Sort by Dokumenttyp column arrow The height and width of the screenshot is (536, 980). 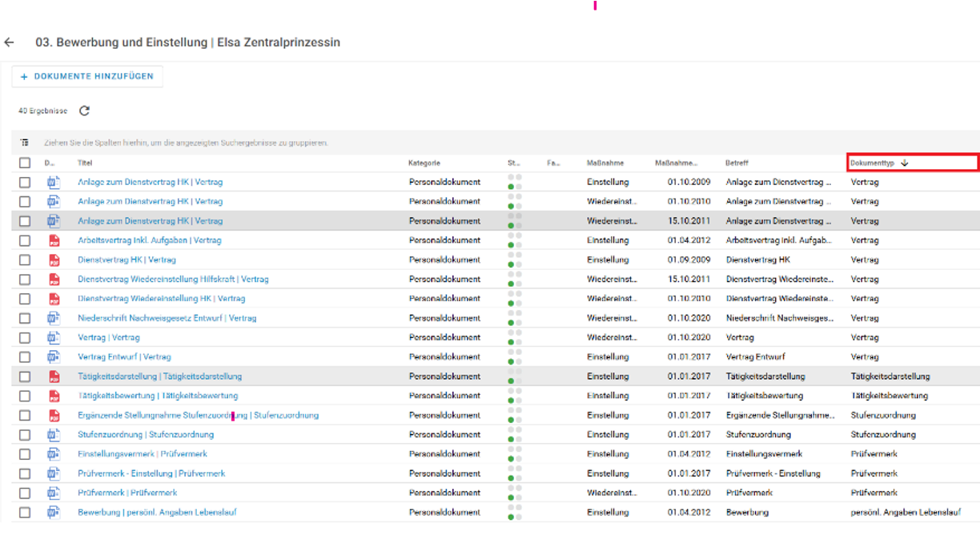pyautogui.click(x=905, y=163)
